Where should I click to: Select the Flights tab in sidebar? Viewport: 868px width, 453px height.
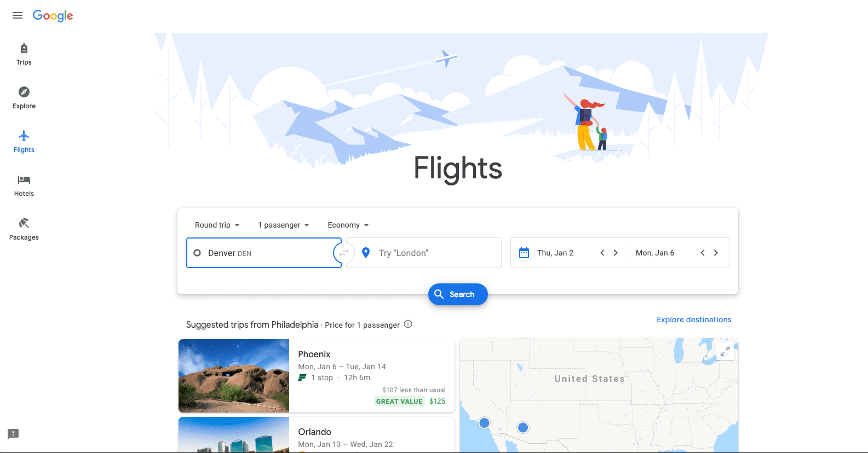pos(24,142)
